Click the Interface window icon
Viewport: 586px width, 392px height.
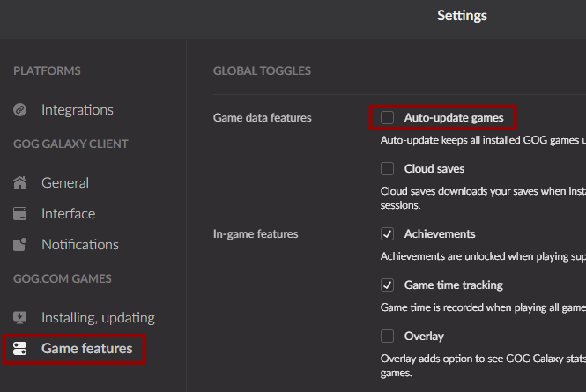(20, 214)
